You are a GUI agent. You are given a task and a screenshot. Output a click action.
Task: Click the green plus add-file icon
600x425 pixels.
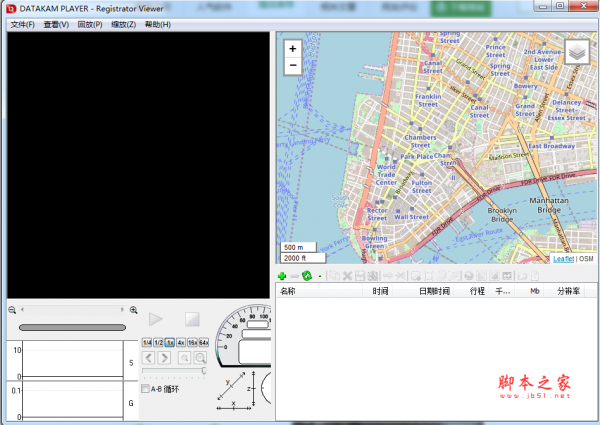pos(282,275)
